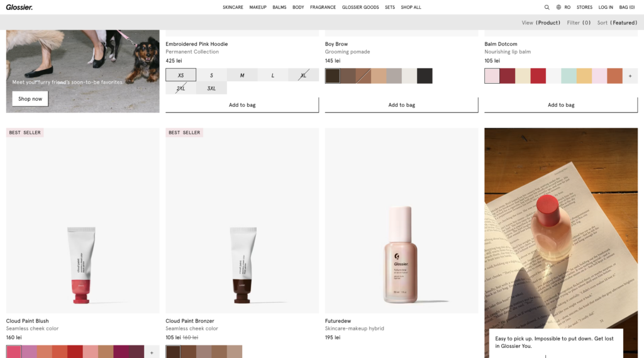
Task: Open the Cloud Paint Blush title
Action: click(28, 321)
